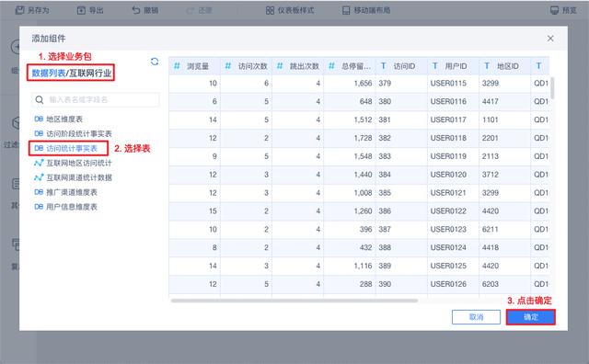Click the 用户ID column header

(x=453, y=66)
